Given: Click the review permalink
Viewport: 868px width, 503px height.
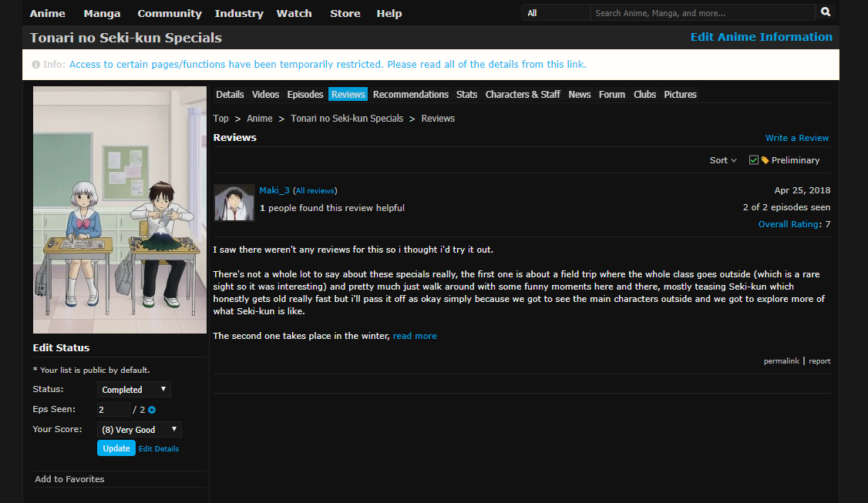Looking at the screenshot, I should coord(781,361).
